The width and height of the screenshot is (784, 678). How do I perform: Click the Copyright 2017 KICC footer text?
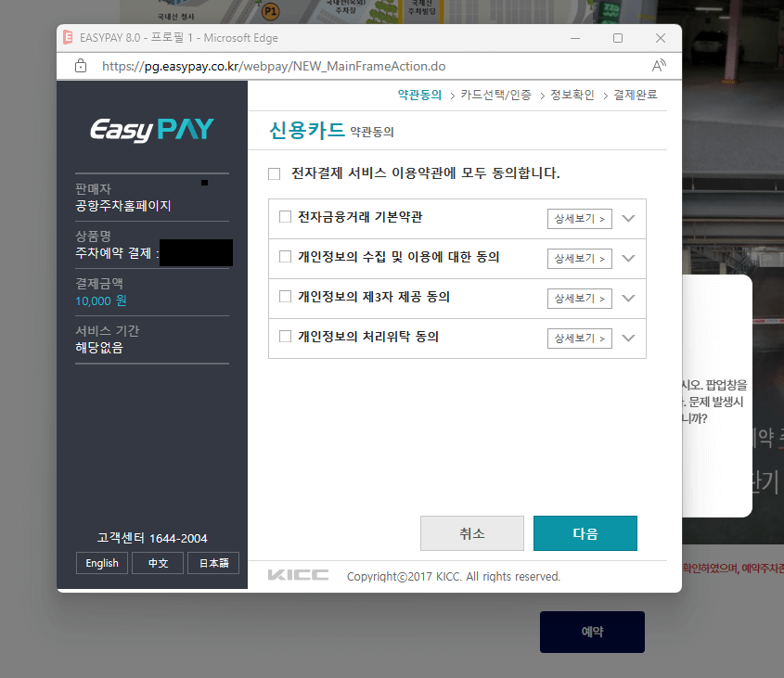454,577
